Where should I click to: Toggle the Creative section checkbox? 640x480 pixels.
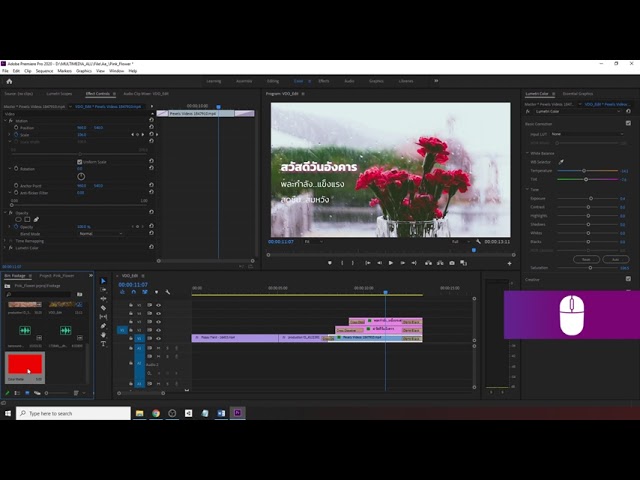coord(628,279)
